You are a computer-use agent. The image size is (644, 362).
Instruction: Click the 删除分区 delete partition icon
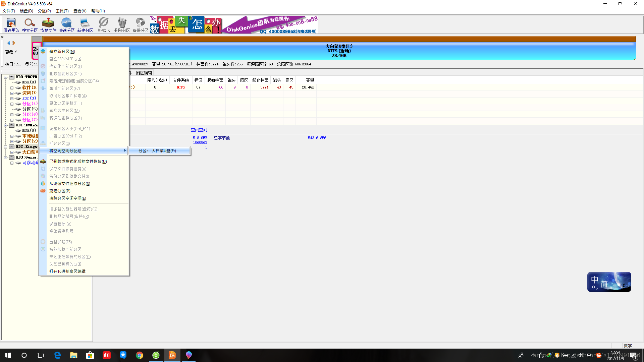click(122, 25)
